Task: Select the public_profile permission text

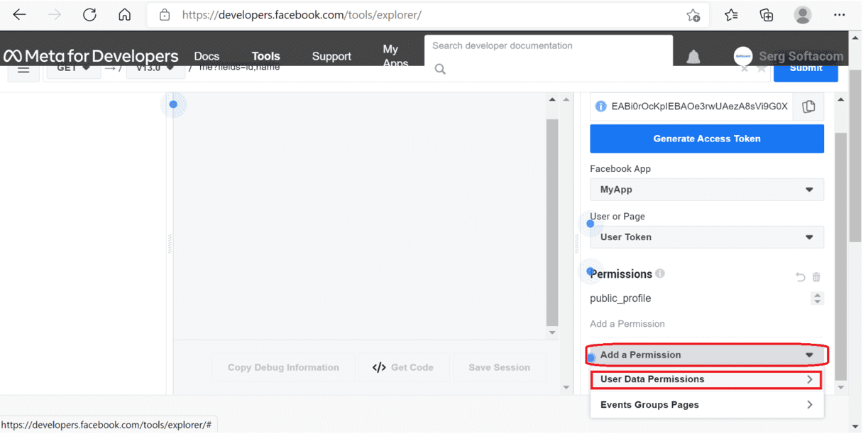Action: pos(620,298)
